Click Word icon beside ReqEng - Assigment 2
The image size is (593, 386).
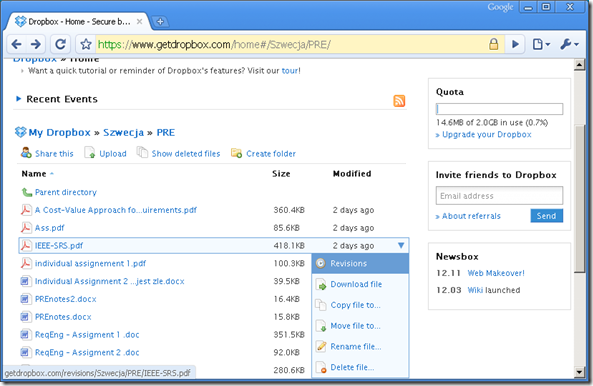tap(25, 352)
